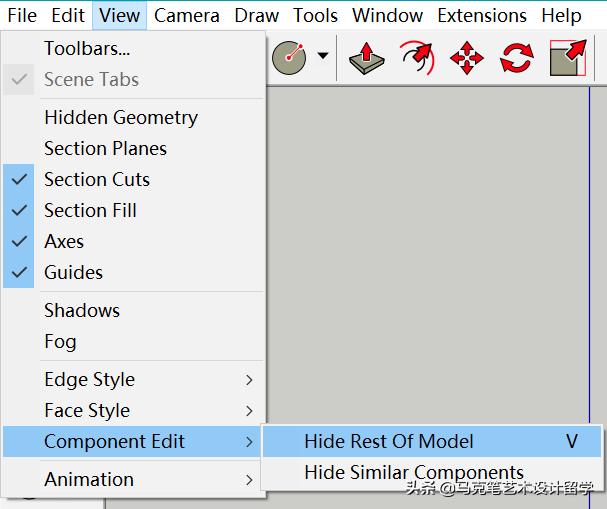This screenshot has height=509, width=607.
Task: Disable the Axes display
Action: coord(64,242)
